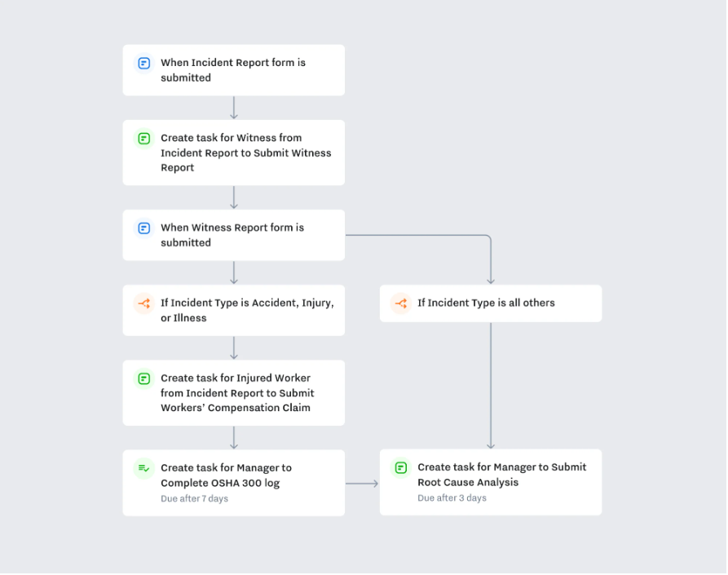Open the 'If Incident Type is Accident, Injury' condition
Image resolution: width=728 pixels, height=575 pixels.
coord(233,310)
